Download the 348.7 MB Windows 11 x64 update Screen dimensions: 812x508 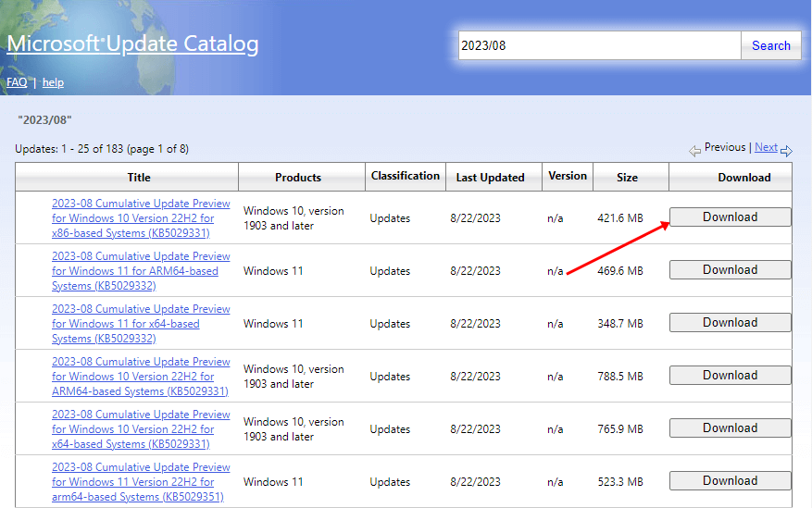click(730, 323)
